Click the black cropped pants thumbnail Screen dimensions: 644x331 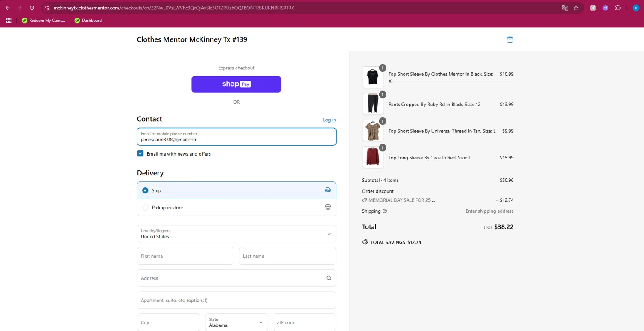point(373,104)
